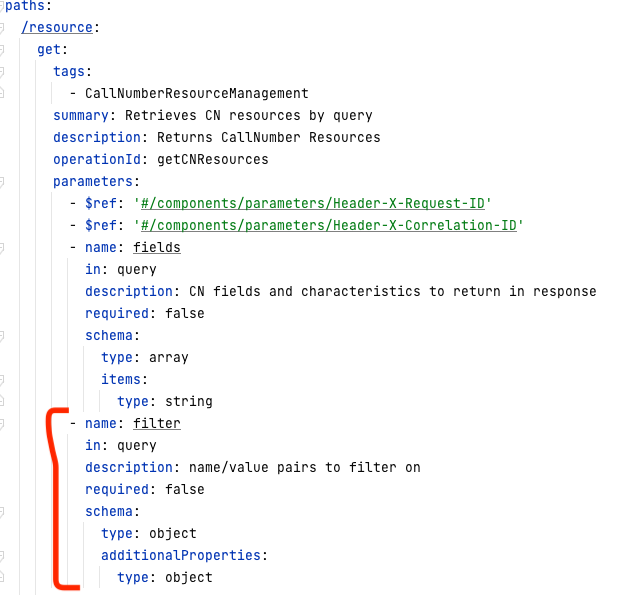Click the underlined filter name value
This screenshot has height=595, width=618.
pos(156,423)
